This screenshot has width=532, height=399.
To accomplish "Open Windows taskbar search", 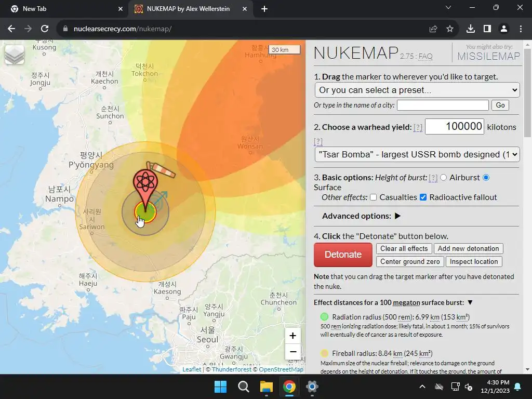I will (x=243, y=387).
